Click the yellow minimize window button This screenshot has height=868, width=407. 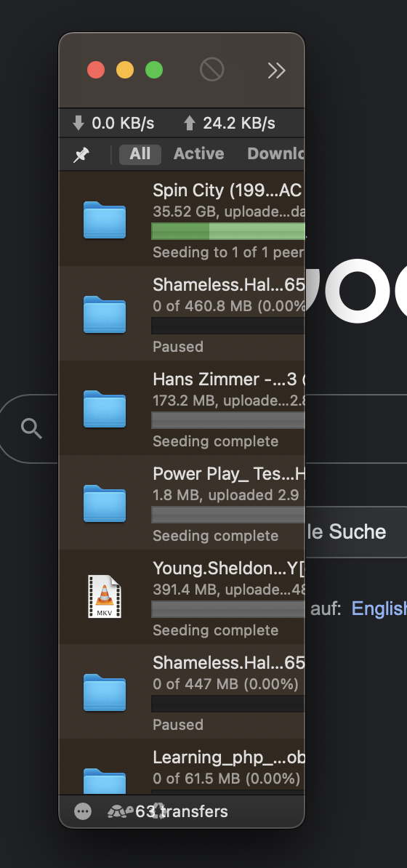click(124, 71)
